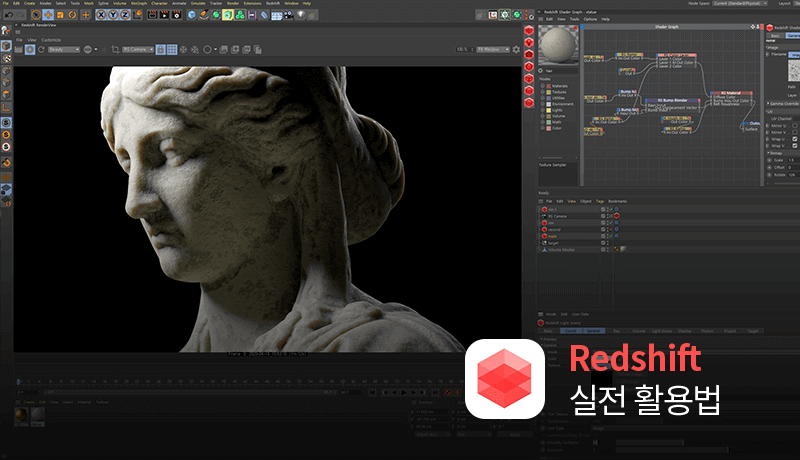Viewport: 800px width, 460px height.
Task: Click Render to Picture Viewer icon
Action: (x=164, y=15)
